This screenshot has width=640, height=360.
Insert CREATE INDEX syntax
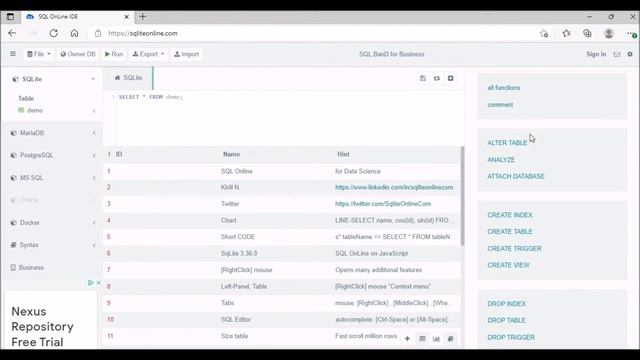pyautogui.click(x=510, y=215)
